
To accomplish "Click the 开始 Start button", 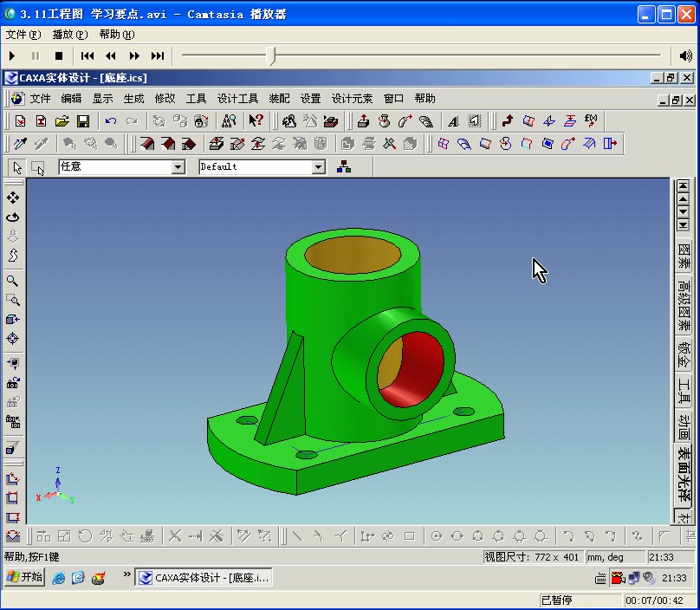I will tap(25, 577).
